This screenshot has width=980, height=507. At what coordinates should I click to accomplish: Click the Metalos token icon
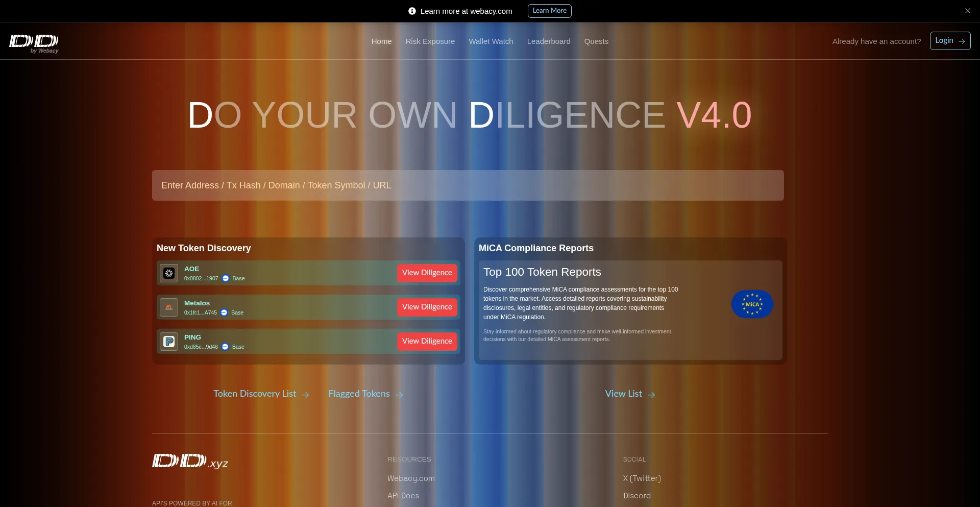point(169,307)
